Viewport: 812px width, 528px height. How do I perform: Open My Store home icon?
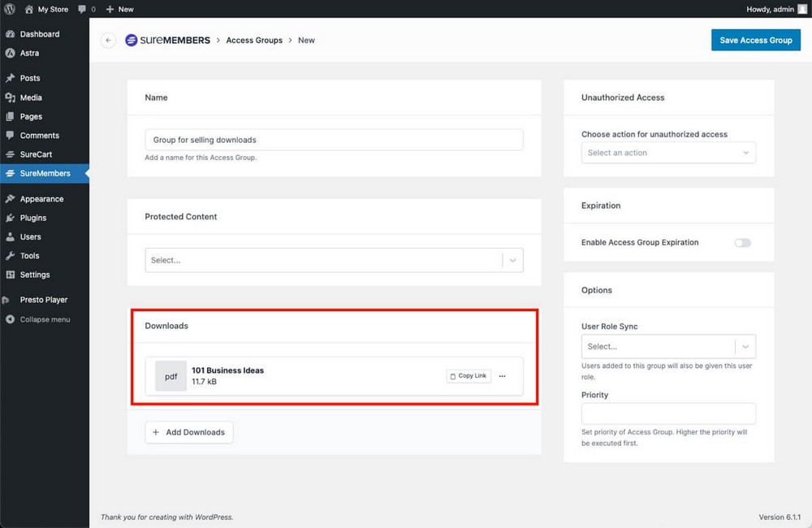[x=29, y=9]
